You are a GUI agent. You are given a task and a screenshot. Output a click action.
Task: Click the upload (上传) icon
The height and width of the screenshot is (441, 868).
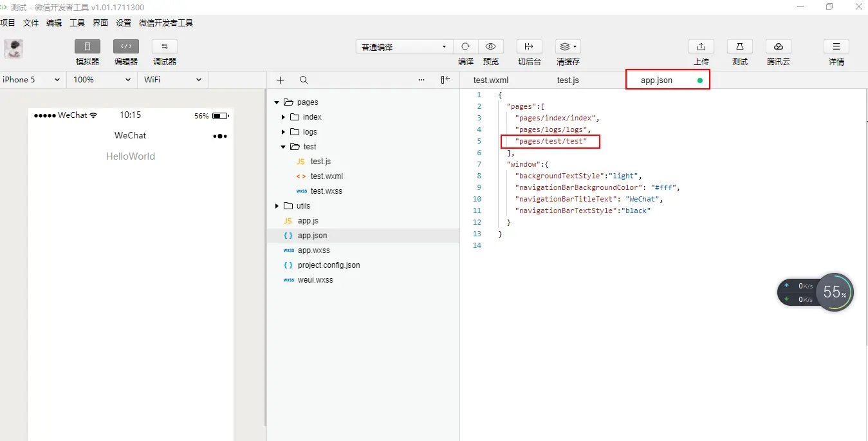click(x=701, y=46)
